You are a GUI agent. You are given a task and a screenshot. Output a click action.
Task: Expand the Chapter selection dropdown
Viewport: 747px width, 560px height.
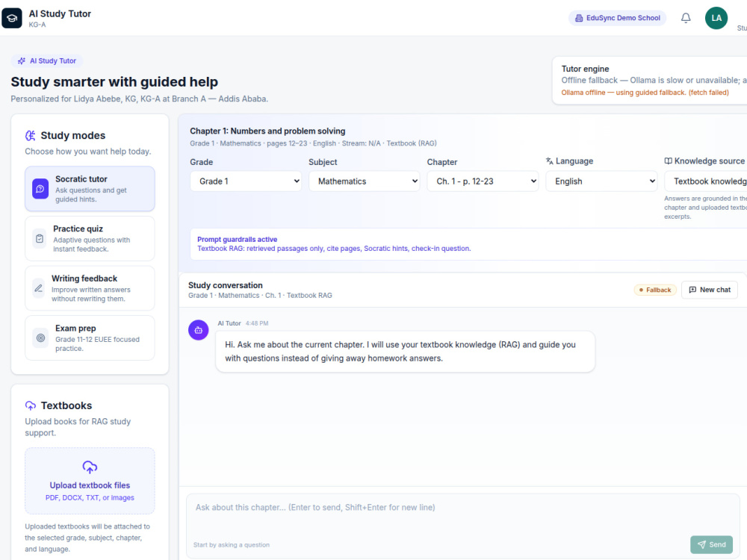(x=483, y=181)
